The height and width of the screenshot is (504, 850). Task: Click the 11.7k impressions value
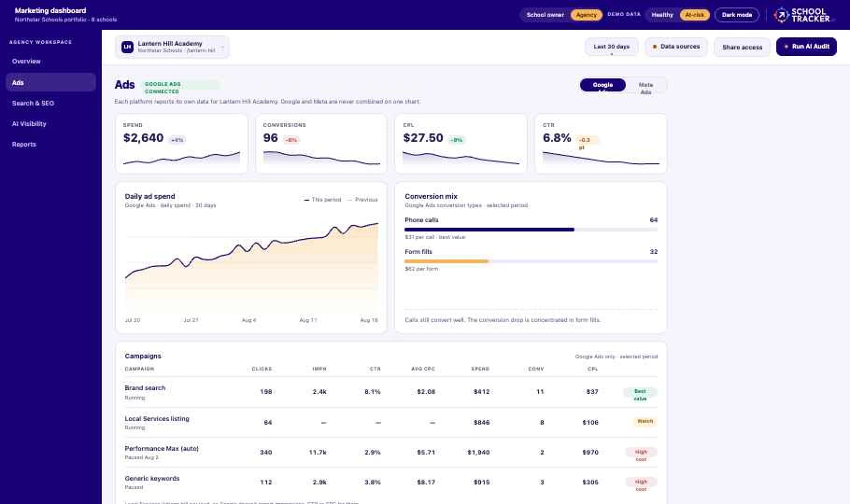(x=318, y=453)
